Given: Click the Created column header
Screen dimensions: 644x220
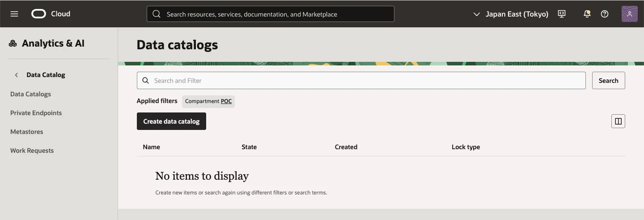Looking at the screenshot, I should (346, 147).
